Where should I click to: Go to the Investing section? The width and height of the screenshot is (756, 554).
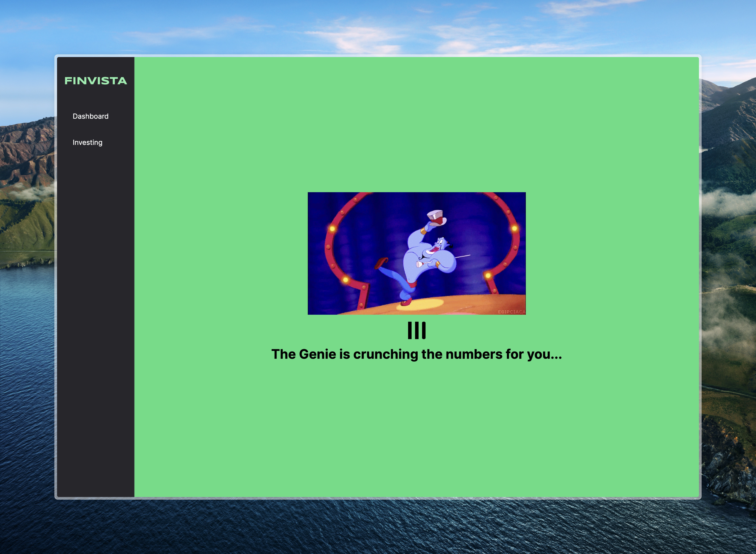88,143
